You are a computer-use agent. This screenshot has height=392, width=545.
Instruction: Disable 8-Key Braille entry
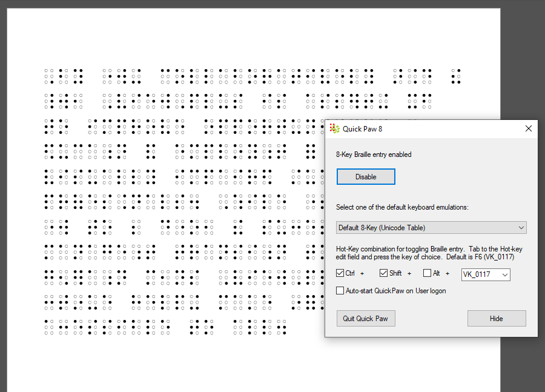366,176
